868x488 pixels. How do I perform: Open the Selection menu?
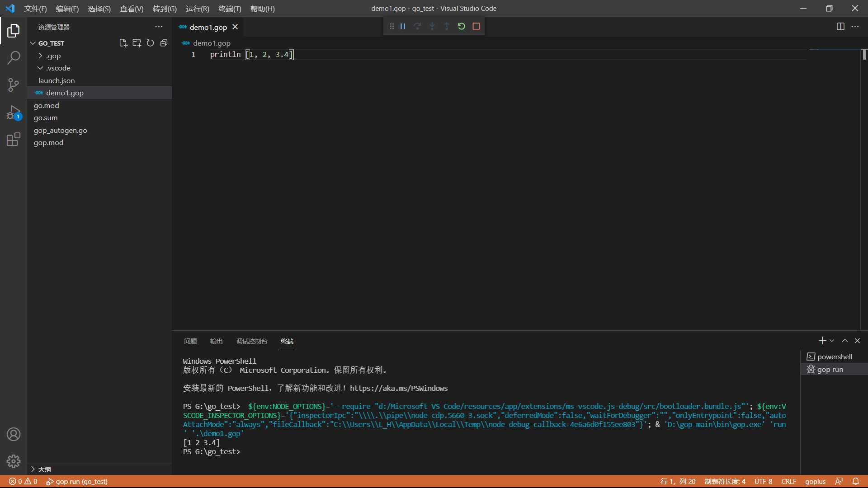tap(99, 9)
